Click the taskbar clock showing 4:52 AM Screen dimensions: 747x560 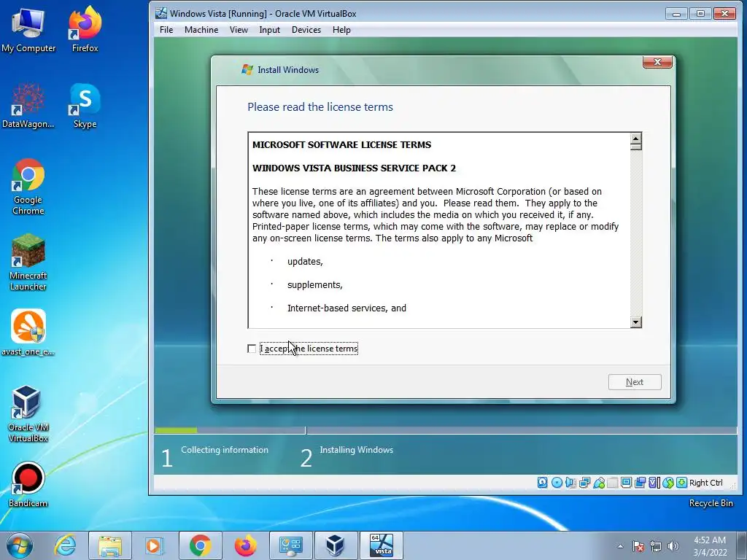coord(710,546)
